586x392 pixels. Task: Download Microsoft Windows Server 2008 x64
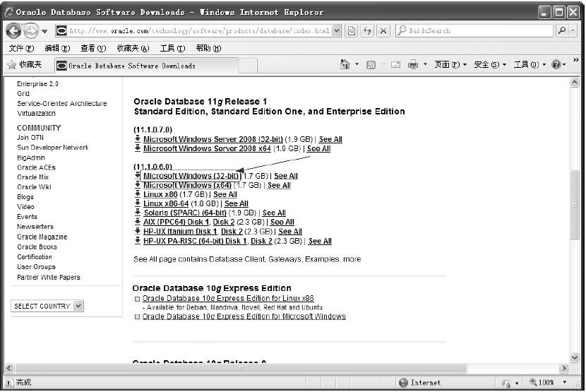pos(207,149)
